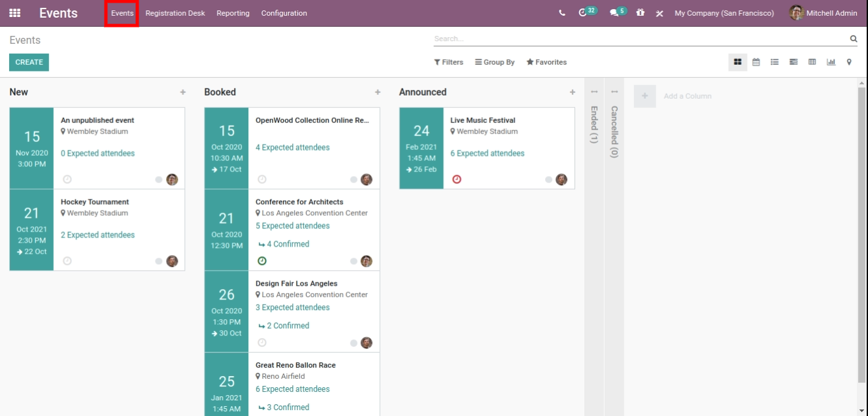This screenshot has height=416, width=868.
Task: Click the CREATE button
Action: coord(29,62)
